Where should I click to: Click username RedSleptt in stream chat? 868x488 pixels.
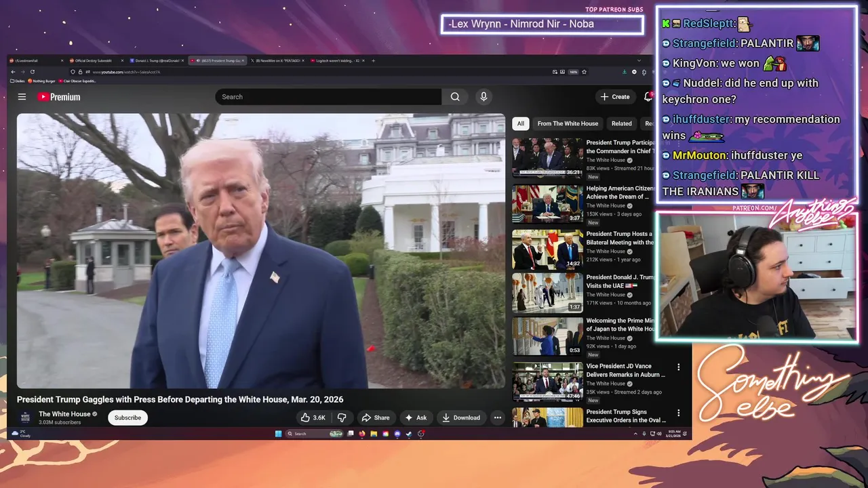coord(709,23)
